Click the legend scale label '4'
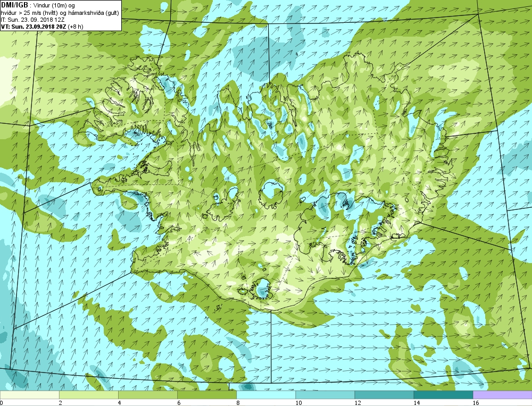Image resolution: width=532 pixels, height=406 pixels. pyautogui.click(x=120, y=403)
